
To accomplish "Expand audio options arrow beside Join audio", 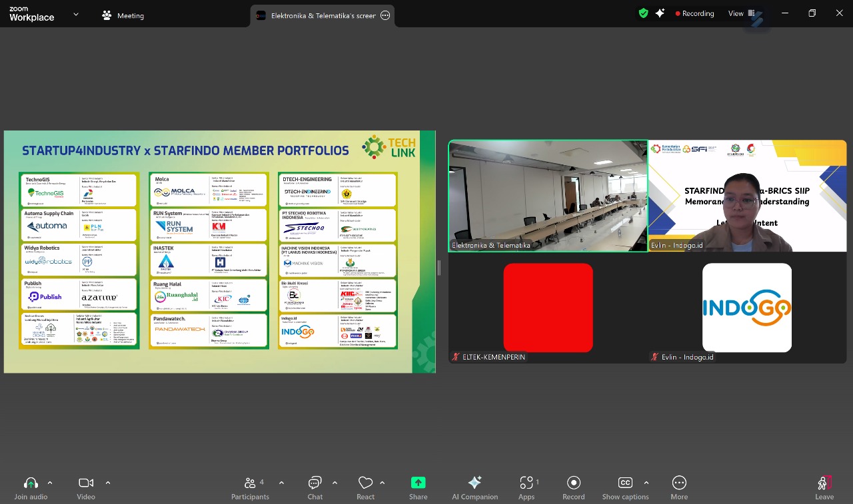I will coord(50,483).
